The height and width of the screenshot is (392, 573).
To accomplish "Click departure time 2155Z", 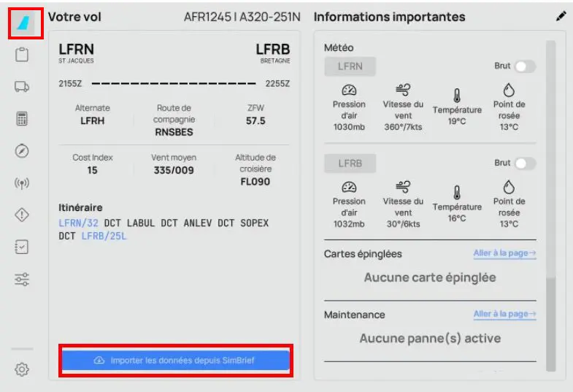I will pos(70,84).
